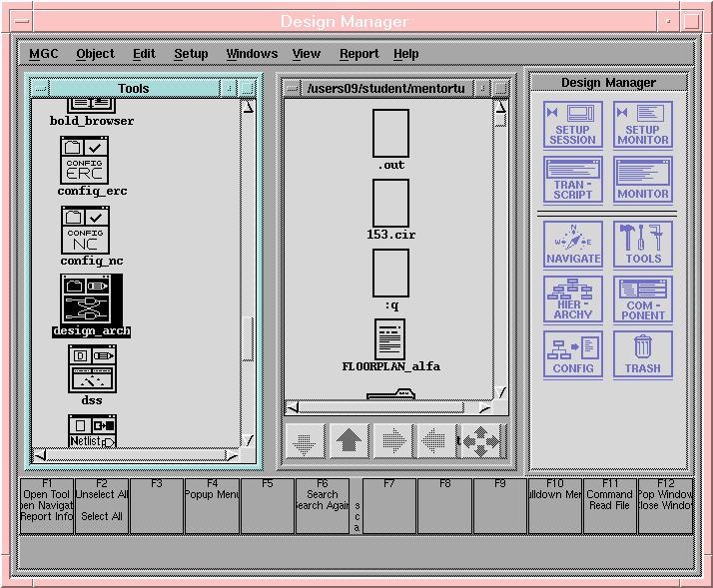Viewport: 713px width, 588px height.
Task: Open the MGC menu
Action: (44, 54)
